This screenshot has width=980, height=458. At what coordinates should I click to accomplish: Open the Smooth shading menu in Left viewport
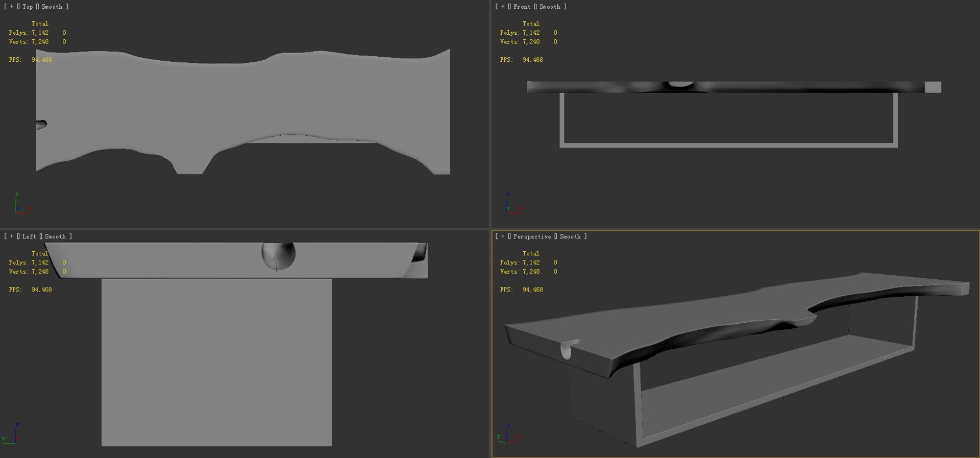coord(55,236)
